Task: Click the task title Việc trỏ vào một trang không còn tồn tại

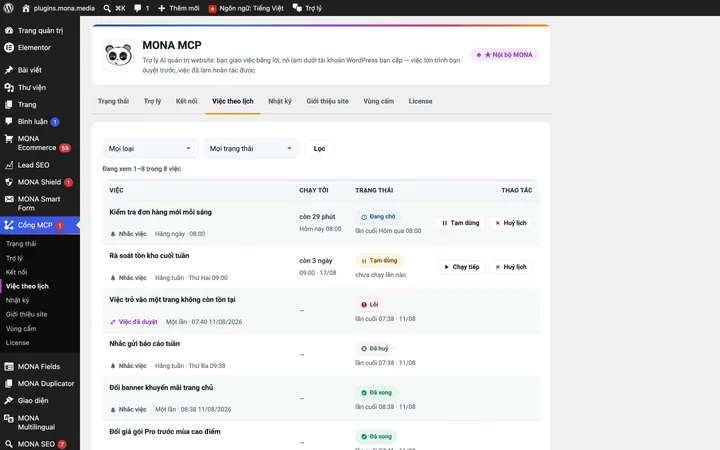Action: (172, 299)
